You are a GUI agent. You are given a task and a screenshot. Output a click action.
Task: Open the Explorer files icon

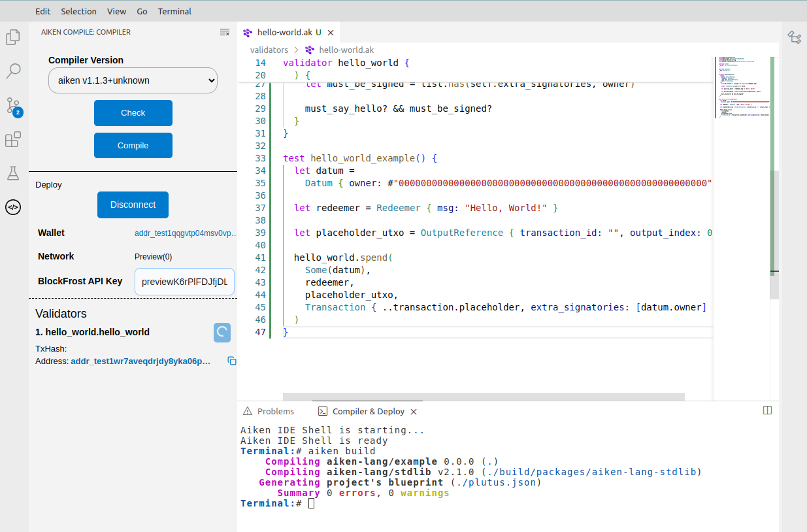[13, 37]
